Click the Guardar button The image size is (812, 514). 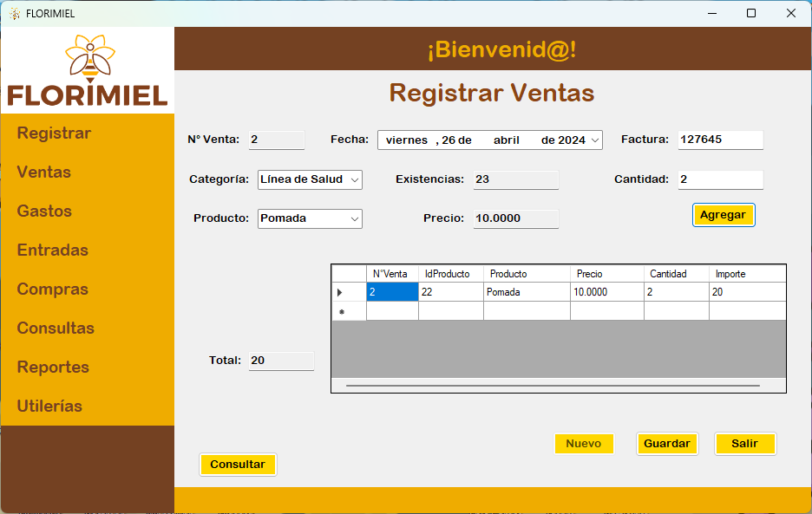[x=666, y=444]
